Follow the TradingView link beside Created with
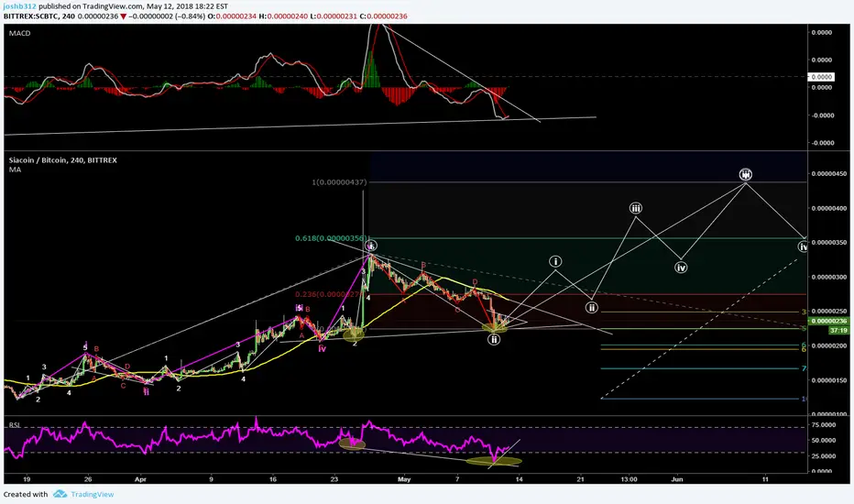 tap(92, 494)
